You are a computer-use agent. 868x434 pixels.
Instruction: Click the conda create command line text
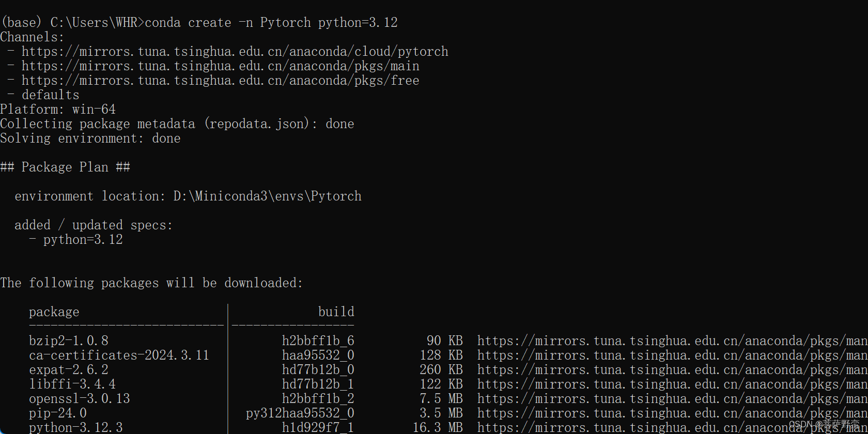tap(271, 23)
